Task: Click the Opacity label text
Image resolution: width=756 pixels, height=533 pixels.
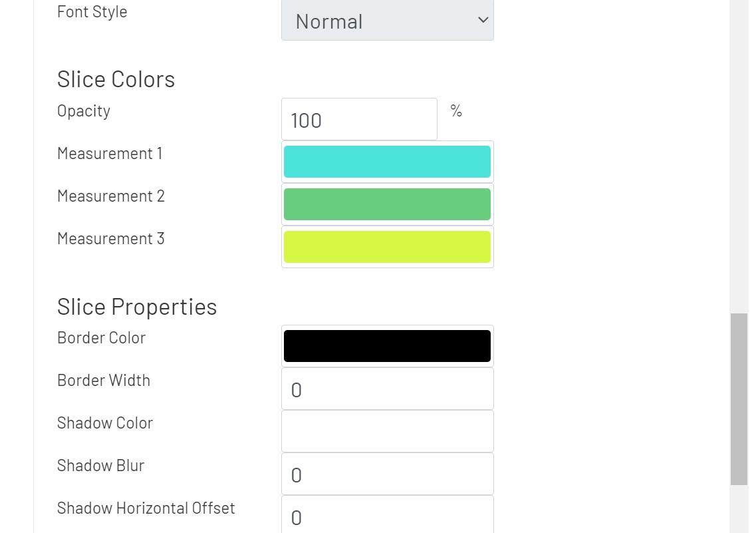Action: click(83, 111)
